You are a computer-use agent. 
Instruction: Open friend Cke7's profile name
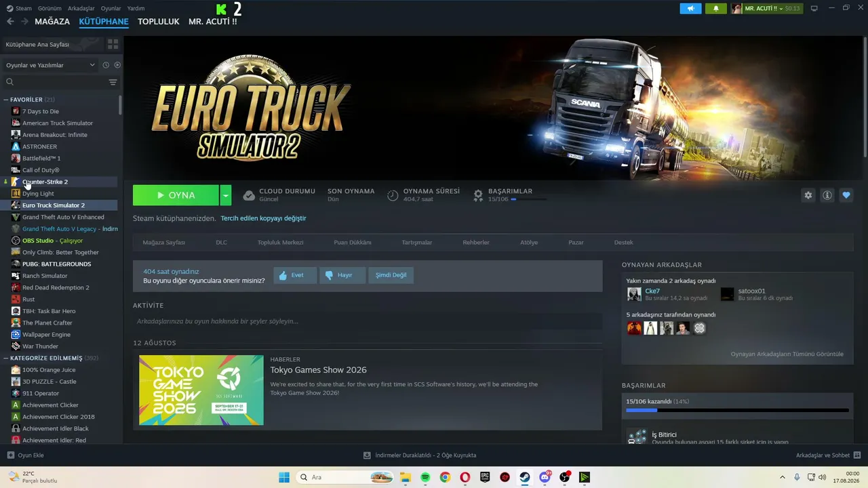[x=652, y=291]
